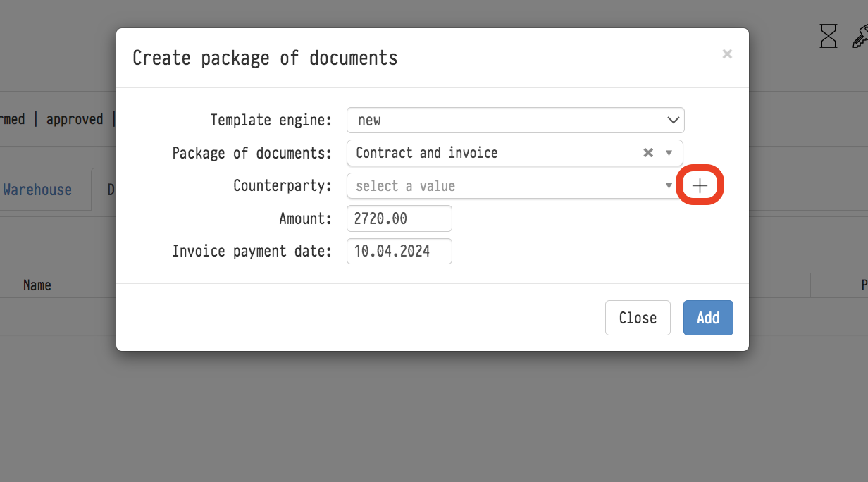868x482 pixels.
Task: Switch to the Warehouse tab
Action: 37,190
